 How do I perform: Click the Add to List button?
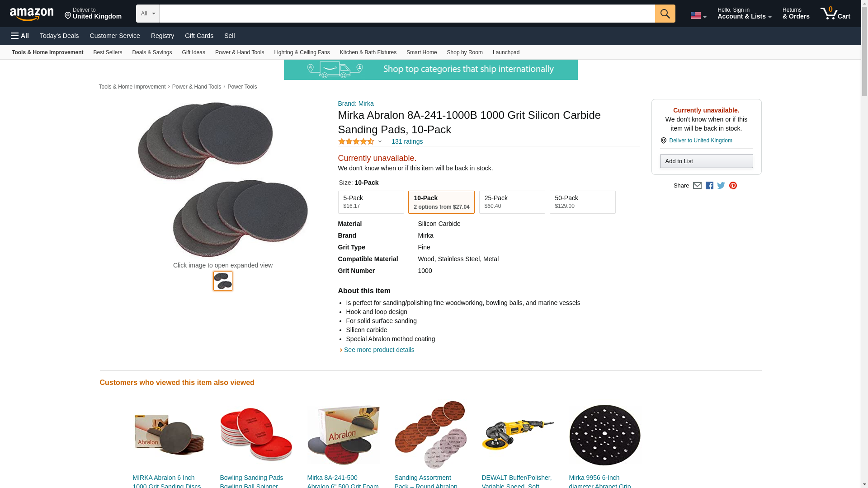coord(706,161)
